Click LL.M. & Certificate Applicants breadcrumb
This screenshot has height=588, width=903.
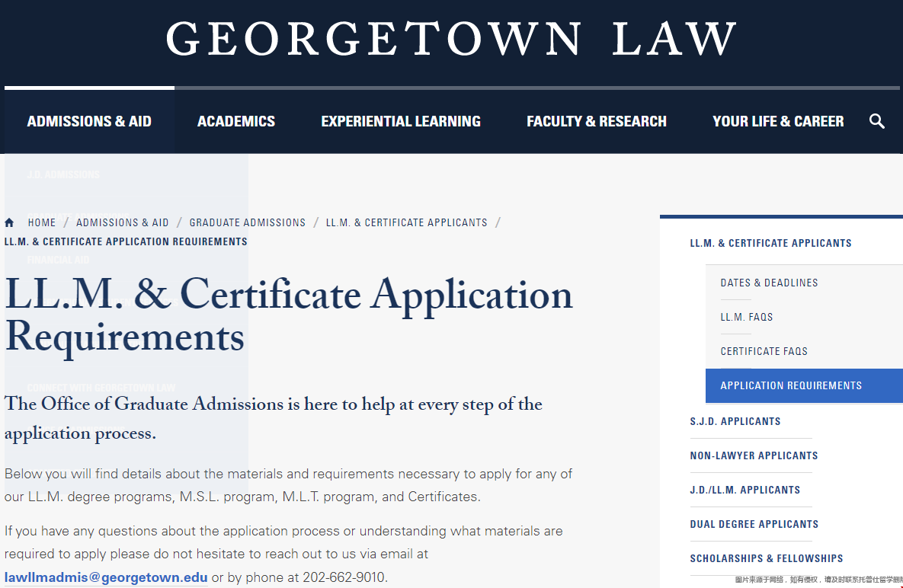(x=407, y=223)
